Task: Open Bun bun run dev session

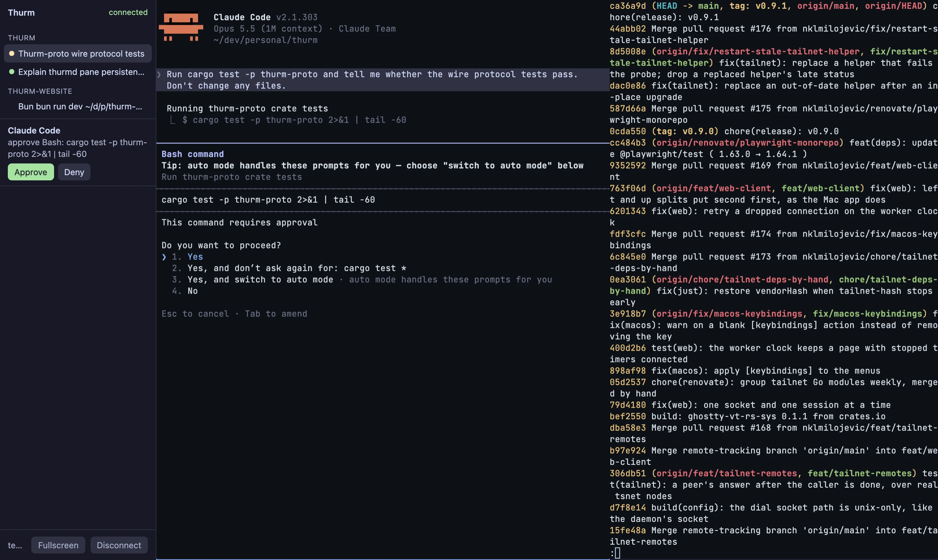Action: (78, 106)
